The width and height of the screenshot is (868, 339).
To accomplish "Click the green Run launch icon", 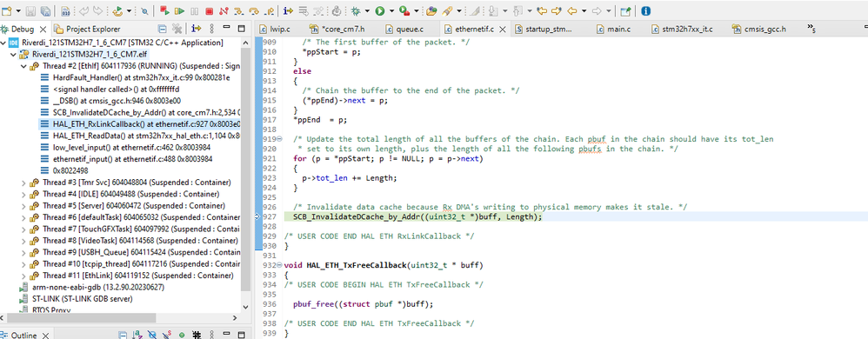I will click(380, 11).
